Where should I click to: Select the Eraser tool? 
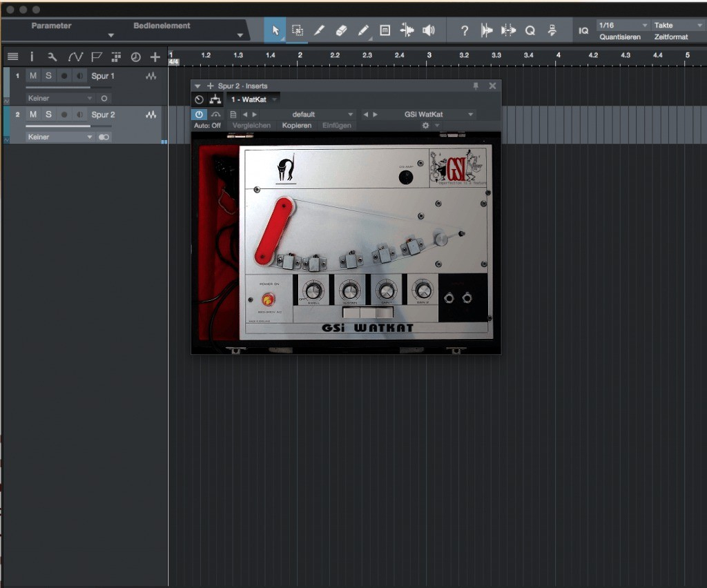coord(341,30)
